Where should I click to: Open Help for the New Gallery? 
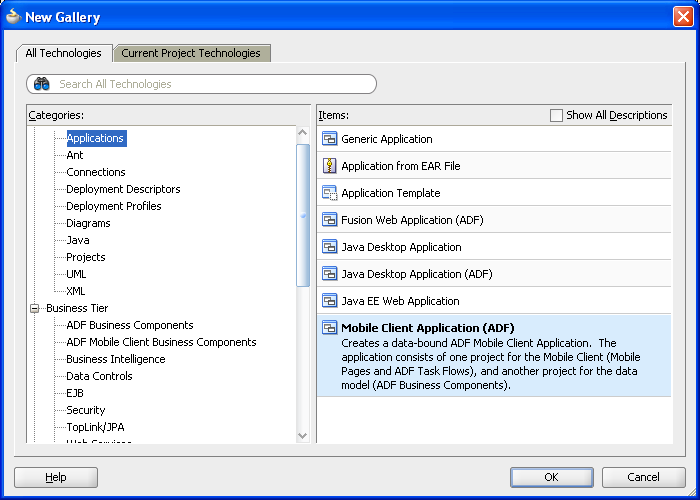coord(56,477)
